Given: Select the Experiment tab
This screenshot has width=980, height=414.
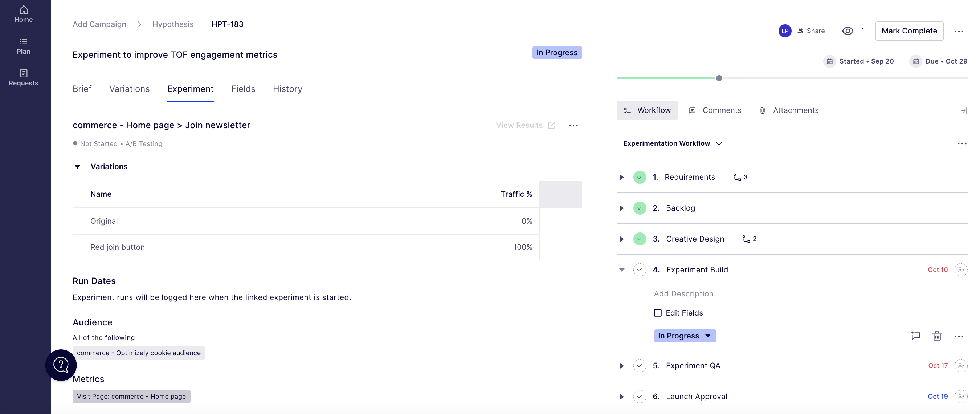Looking at the screenshot, I should (x=190, y=88).
